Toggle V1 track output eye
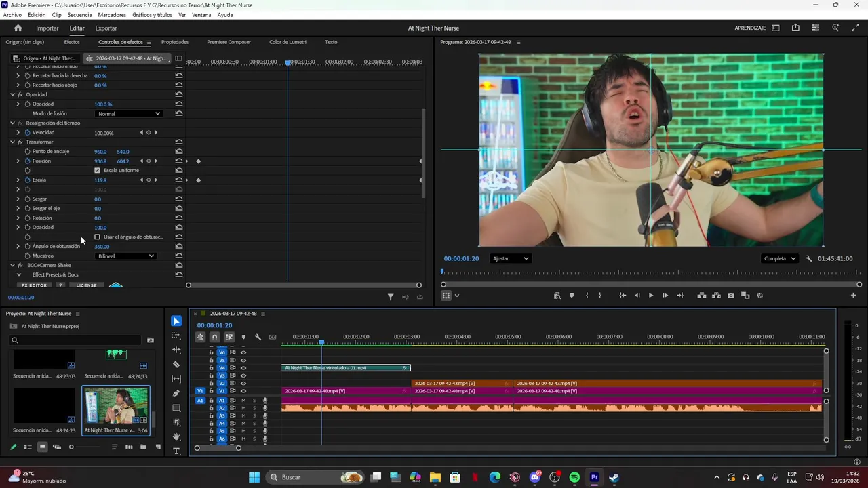 [243, 391]
